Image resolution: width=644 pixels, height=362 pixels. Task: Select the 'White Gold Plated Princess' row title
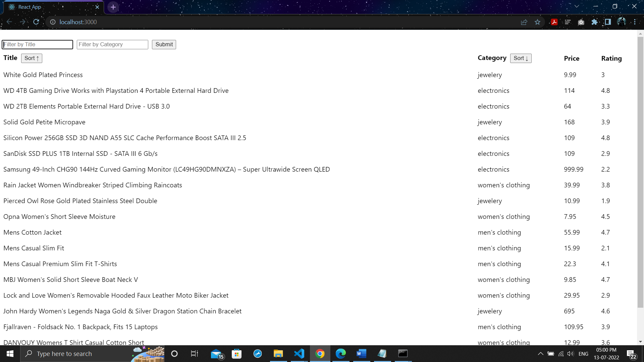tap(43, 75)
